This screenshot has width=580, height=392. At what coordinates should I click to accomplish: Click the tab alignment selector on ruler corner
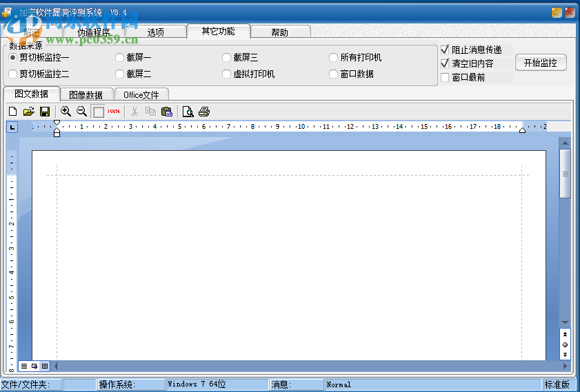point(12,127)
